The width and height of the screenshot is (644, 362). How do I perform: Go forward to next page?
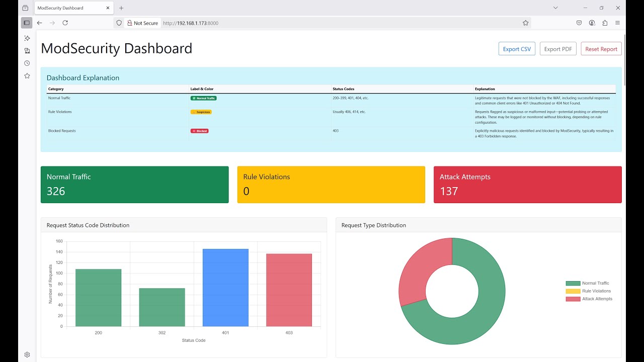click(x=52, y=23)
